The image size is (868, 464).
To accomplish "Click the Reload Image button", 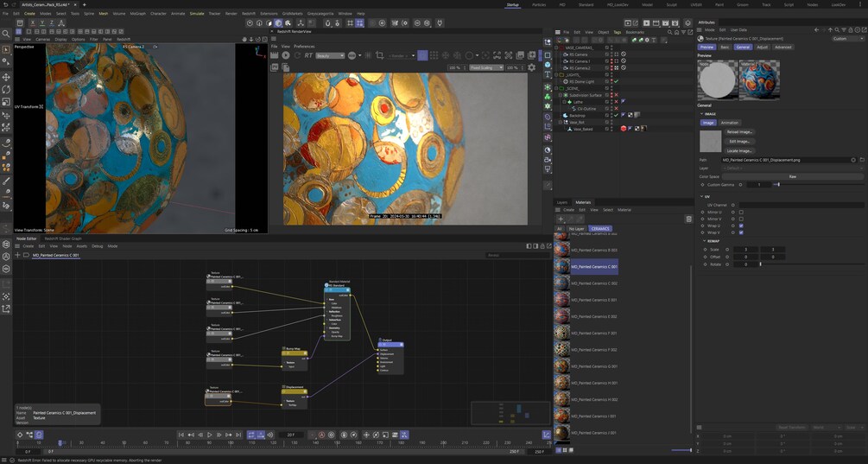I will [739, 132].
